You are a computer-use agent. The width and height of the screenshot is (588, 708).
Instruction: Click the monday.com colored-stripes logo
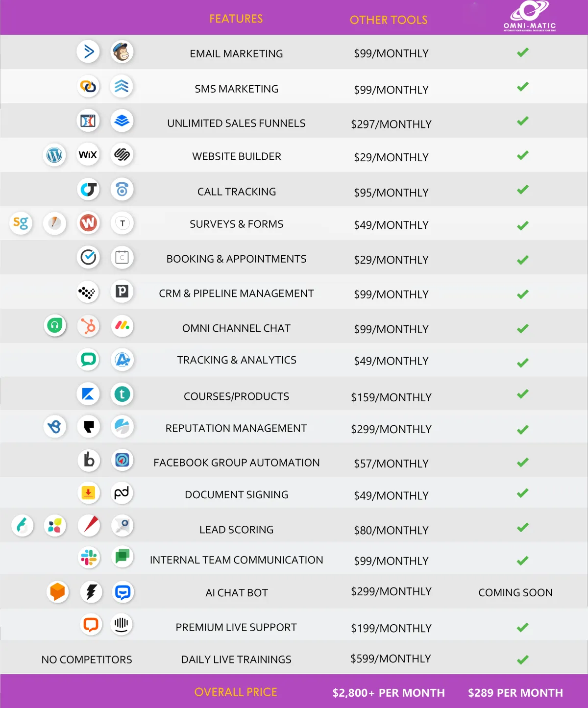click(122, 326)
